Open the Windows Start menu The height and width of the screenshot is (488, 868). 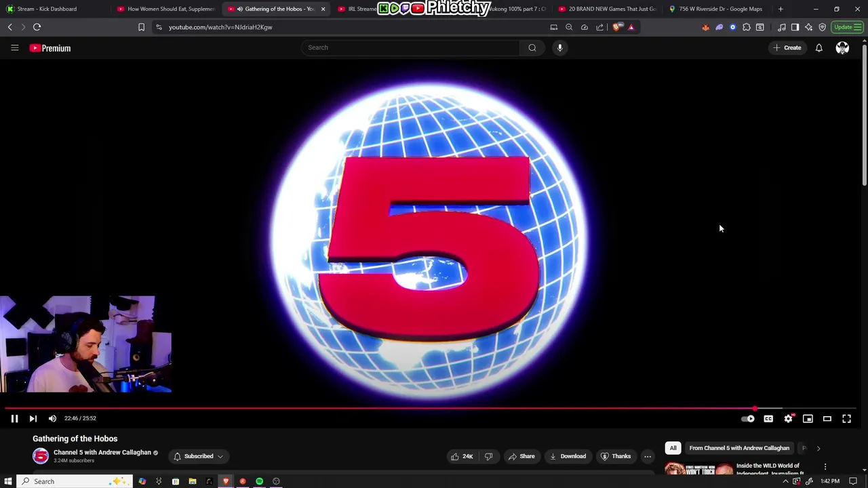coord(8,481)
